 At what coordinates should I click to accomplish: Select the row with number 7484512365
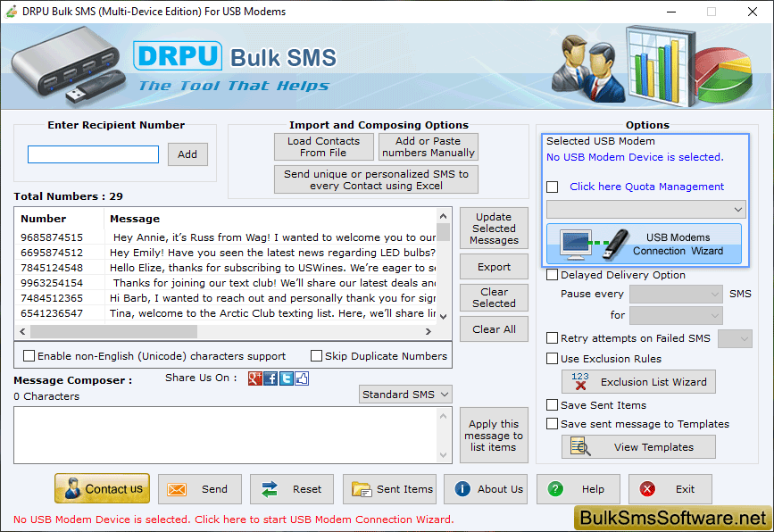coord(226,298)
